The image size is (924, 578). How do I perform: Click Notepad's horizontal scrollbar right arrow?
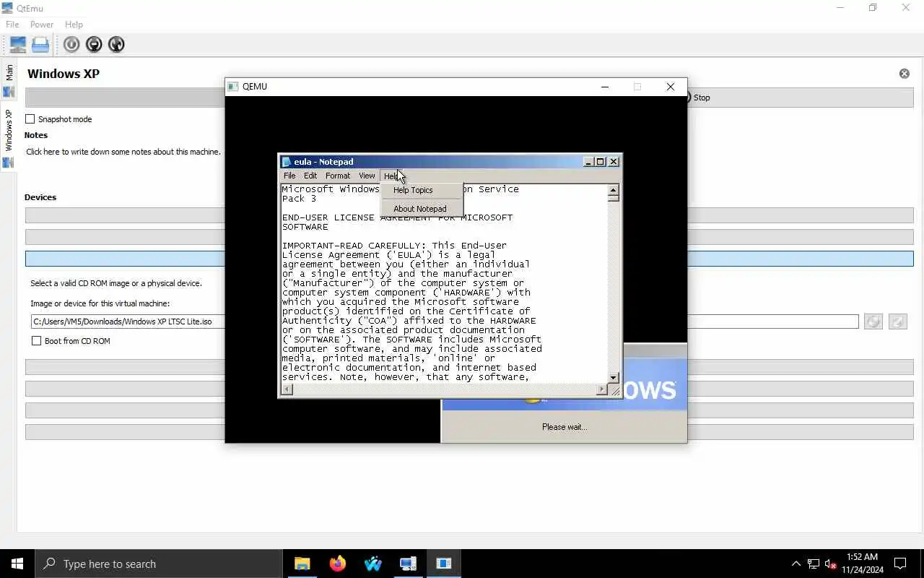(x=602, y=390)
